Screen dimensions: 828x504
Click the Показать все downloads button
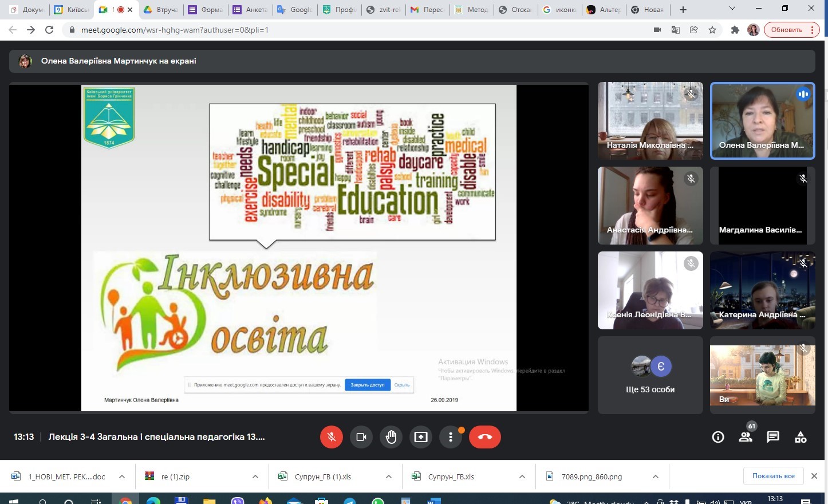773,476
